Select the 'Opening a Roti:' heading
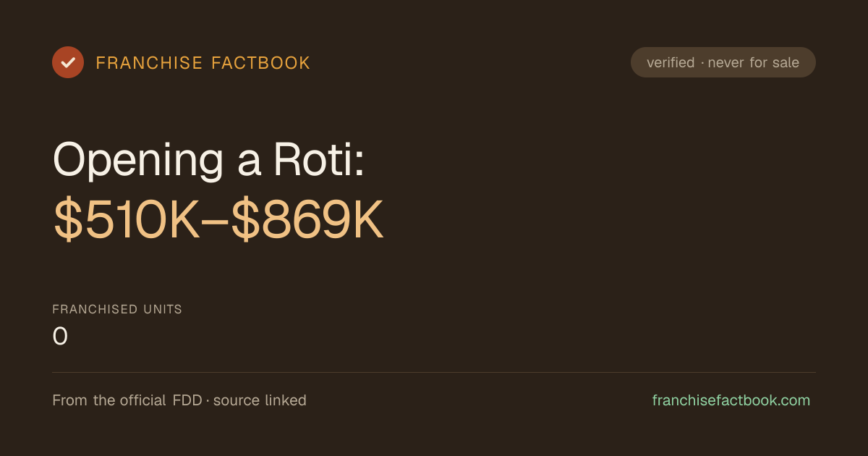Screen dimensions: 868x456 point(209,160)
